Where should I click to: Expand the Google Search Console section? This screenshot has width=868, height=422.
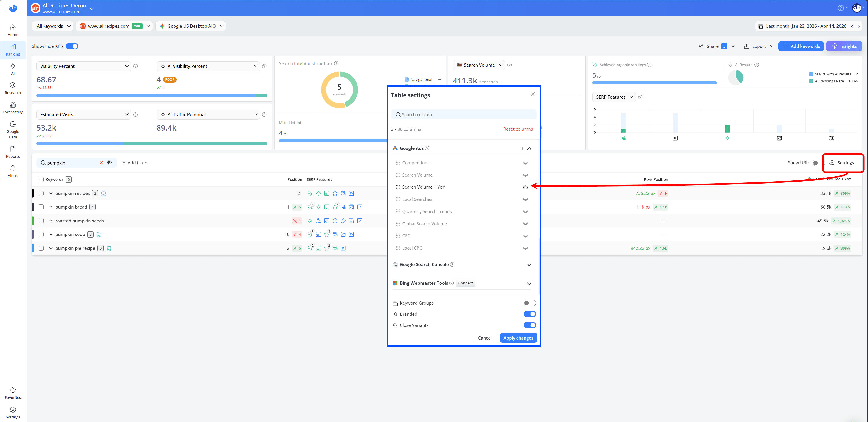529,265
